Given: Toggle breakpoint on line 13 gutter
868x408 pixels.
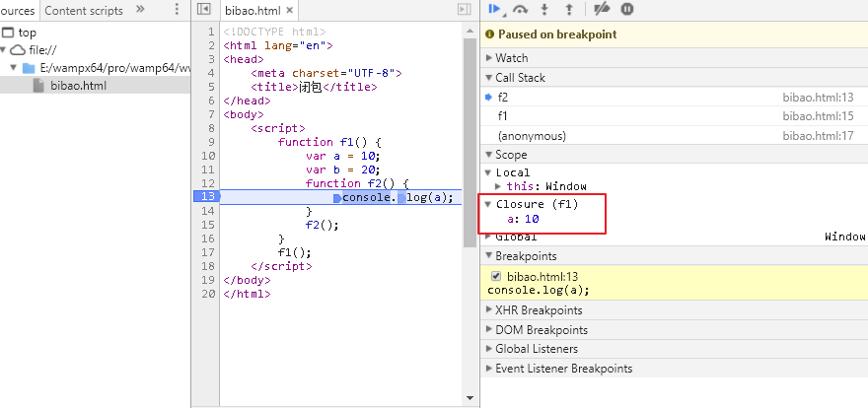Looking at the screenshot, I should click(206, 197).
